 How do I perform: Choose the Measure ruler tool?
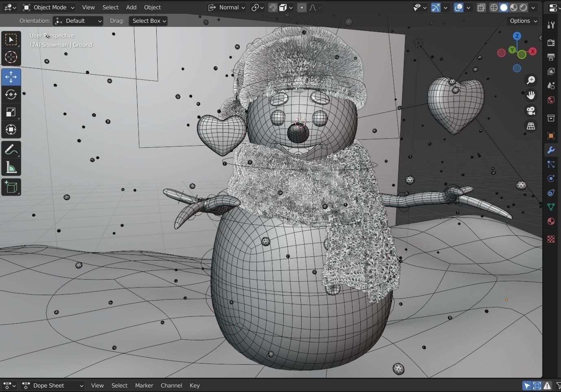(x=11, y=167)
